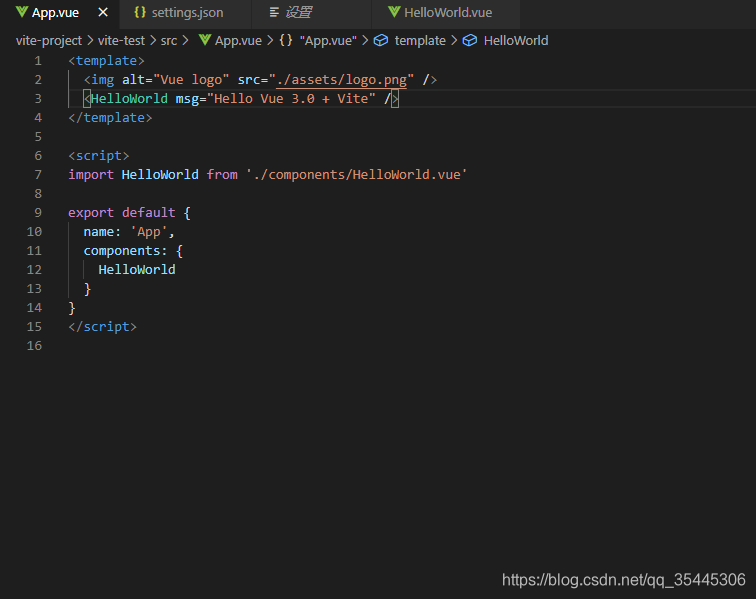Select vite-project in the breadcrumb
This screenshot has height=599, width=756.
click(49, 41)
